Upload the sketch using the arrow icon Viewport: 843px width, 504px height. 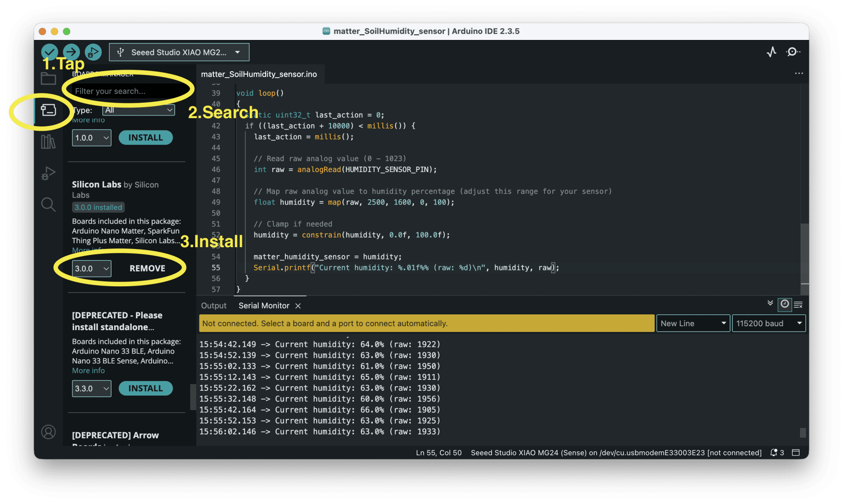click(71, 52)
